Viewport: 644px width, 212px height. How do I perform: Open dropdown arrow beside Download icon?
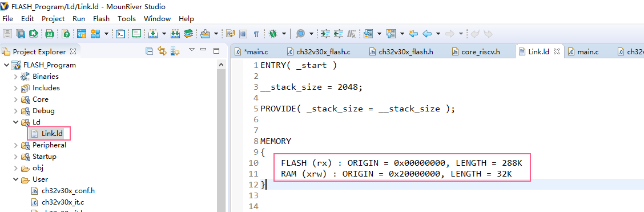pos(164,34)
